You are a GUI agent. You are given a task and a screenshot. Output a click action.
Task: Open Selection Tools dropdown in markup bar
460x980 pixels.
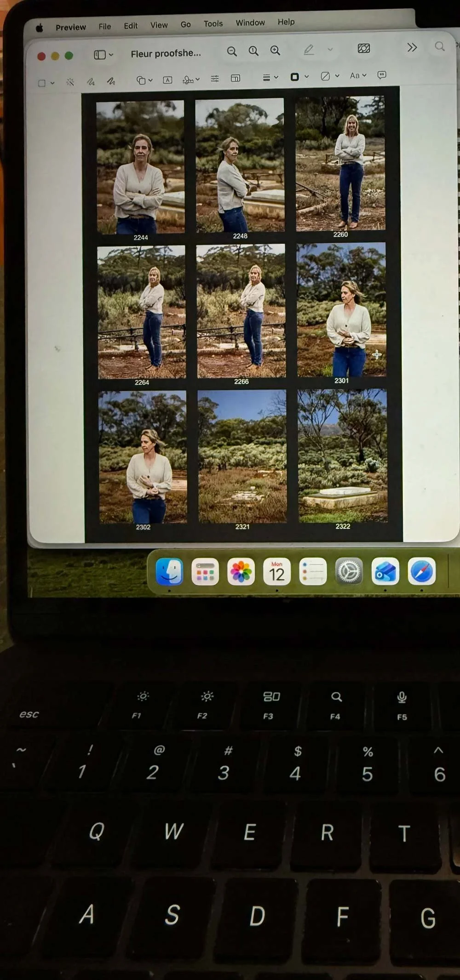click(46, 83)
